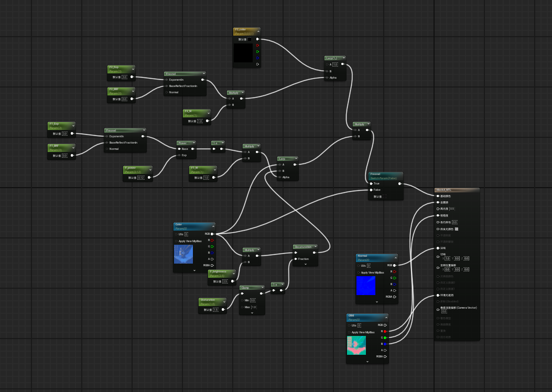Select the F2_color parameter node title
The width and height of the screenshot is (552, 392).
tap(241, 29)
